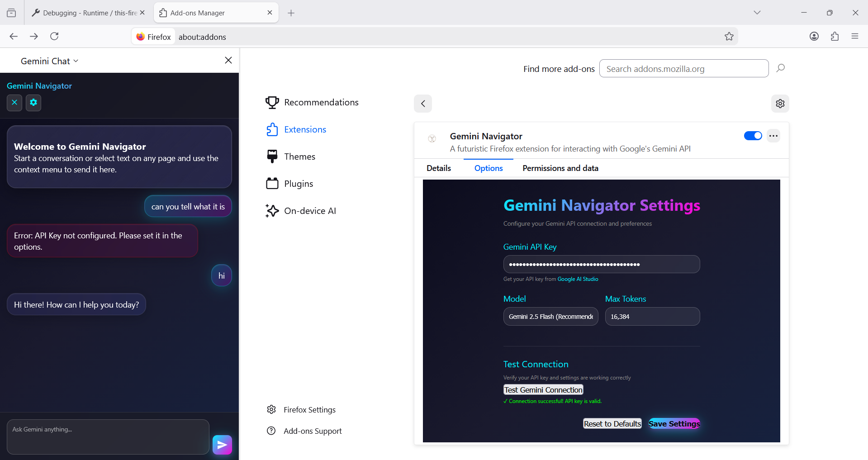Go back to the previous page

(14, 36)
